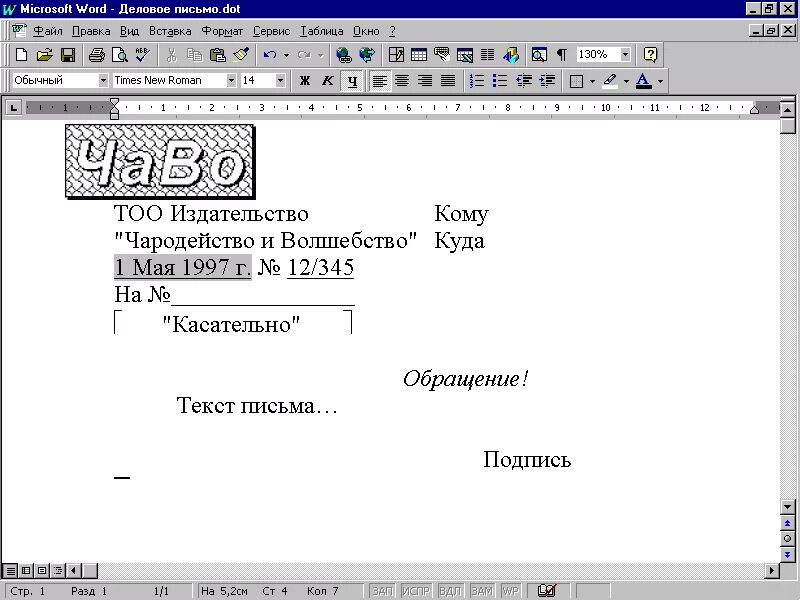Insert hyperlink globe icon
Screen dimensions: 800x600
[x=344, y=55]
